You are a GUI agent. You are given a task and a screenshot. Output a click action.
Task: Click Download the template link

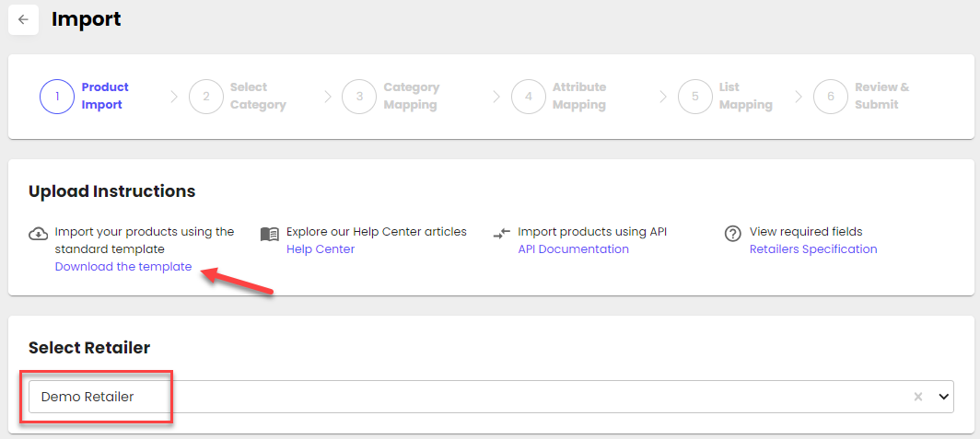pos(123,267)
